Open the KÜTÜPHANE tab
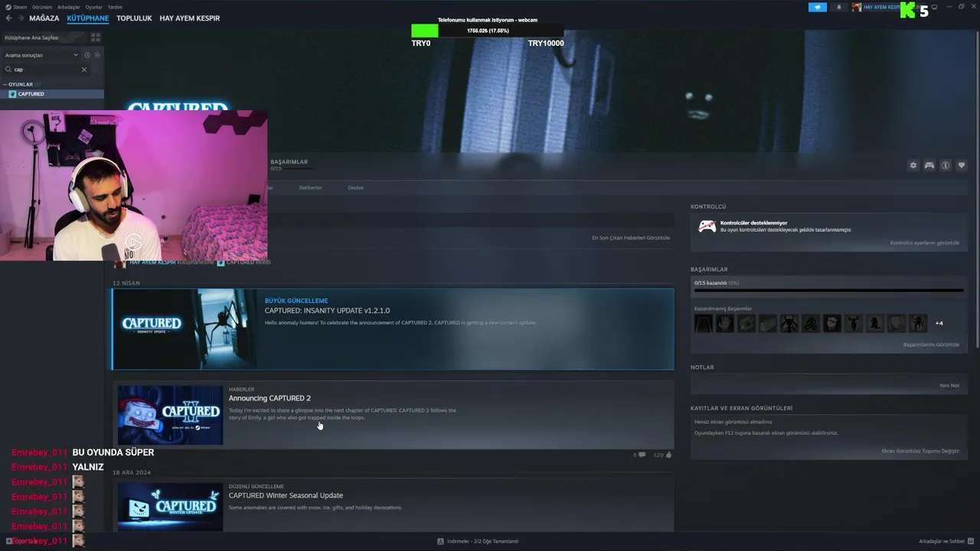The width and height of the screenshot is (980, 551). pyautogui.click(x=87, y=18)
